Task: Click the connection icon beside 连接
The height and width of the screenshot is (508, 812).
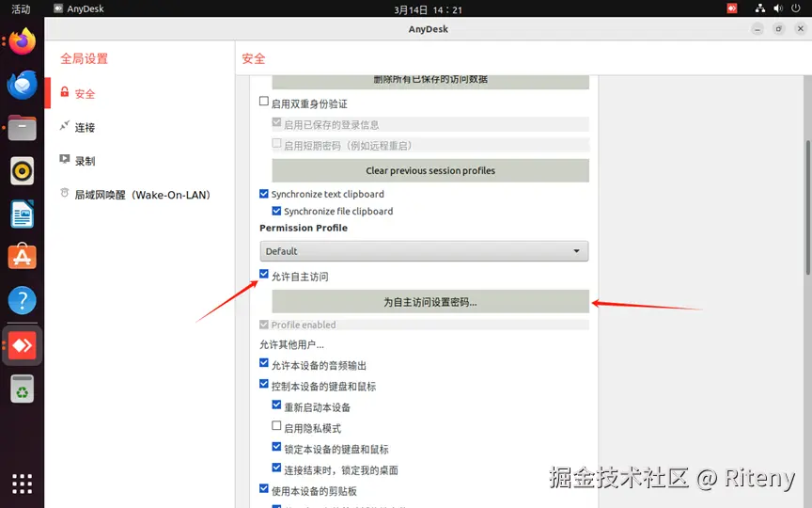Action: coord(64,126)
